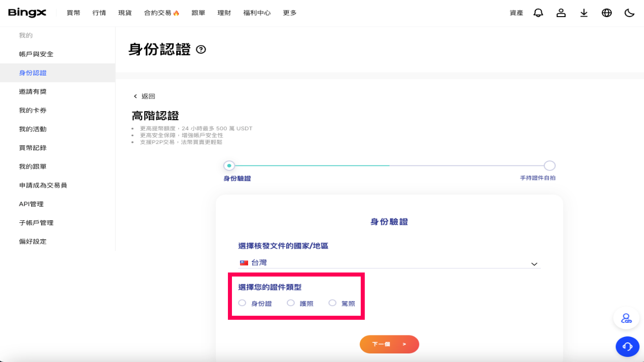Open 我的活動 in sidebar
The image size is (644, 362).
(58, 129)
